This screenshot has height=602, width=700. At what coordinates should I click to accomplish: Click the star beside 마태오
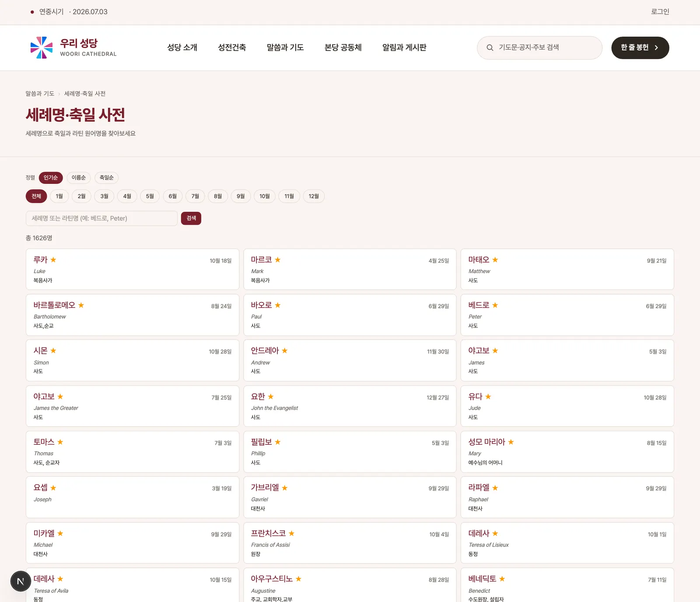[x=495, y=260]
